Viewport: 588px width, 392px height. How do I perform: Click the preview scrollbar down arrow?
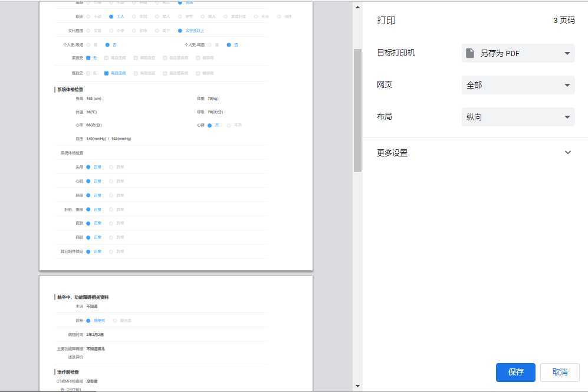click(x=357, y=386)
